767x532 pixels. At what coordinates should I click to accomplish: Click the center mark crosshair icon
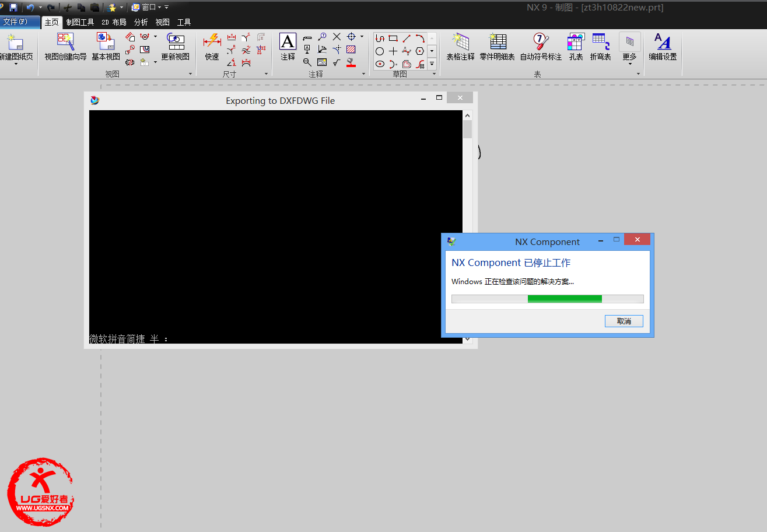click(351, 37)
